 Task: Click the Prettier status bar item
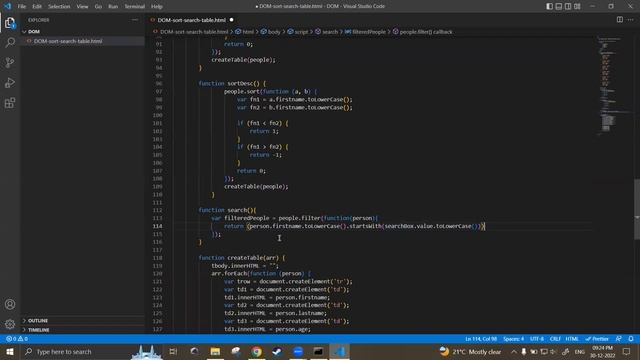coord(597,339)
